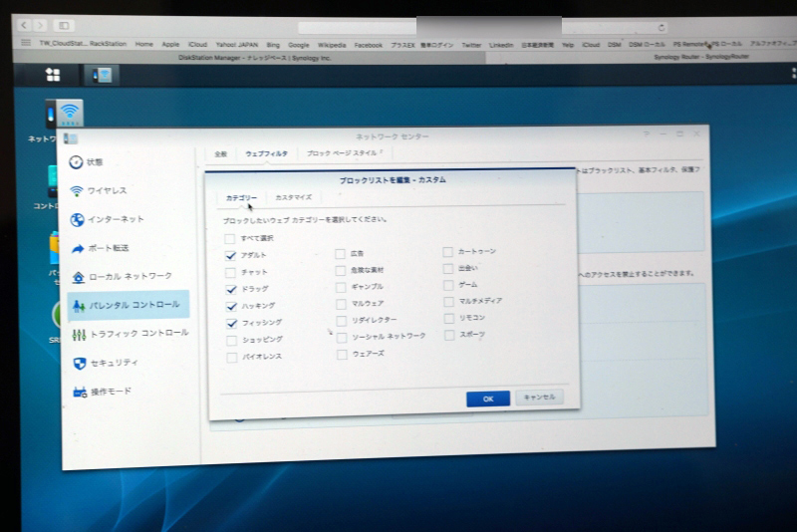Open the Network Center desktop shortcut icon
This screenshot has width=797, height=532.
tap(64, 113)
